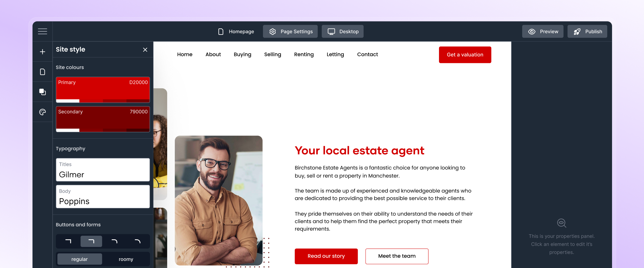Open the Desktop device selector
644x268 pixels.
coord(343,31)
